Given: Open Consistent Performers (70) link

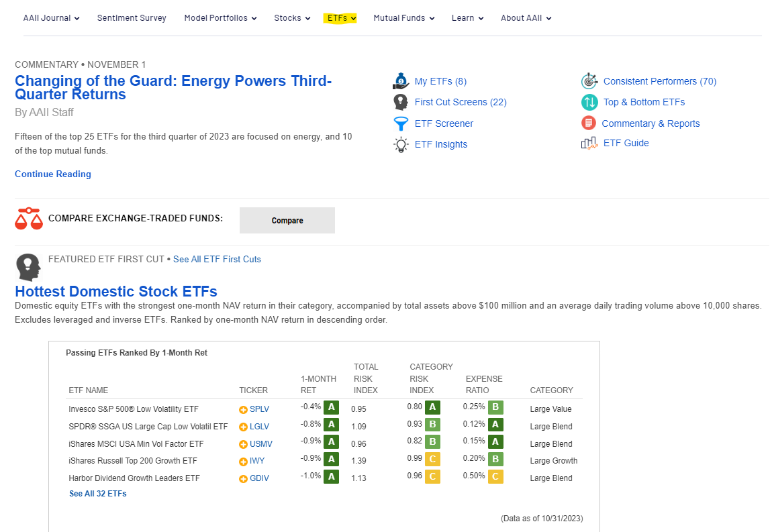Looking at the screenshot, I should pyautogui.click(x=660, y=81).
